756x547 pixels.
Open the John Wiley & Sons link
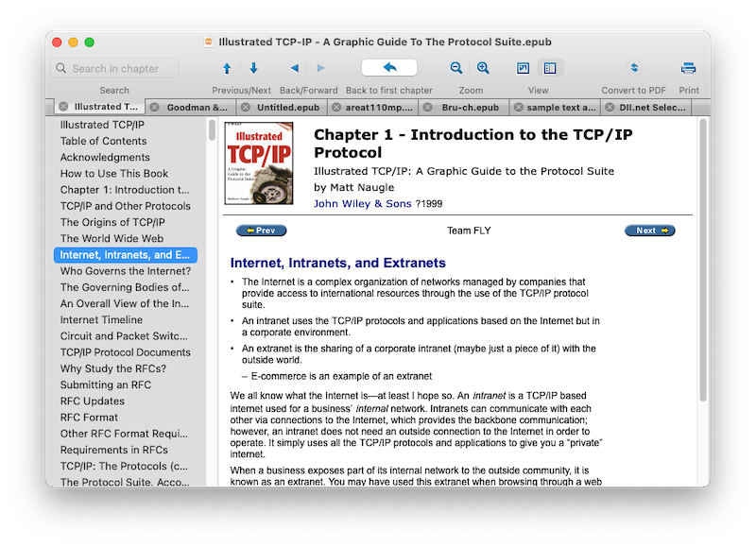click(362, 203)
